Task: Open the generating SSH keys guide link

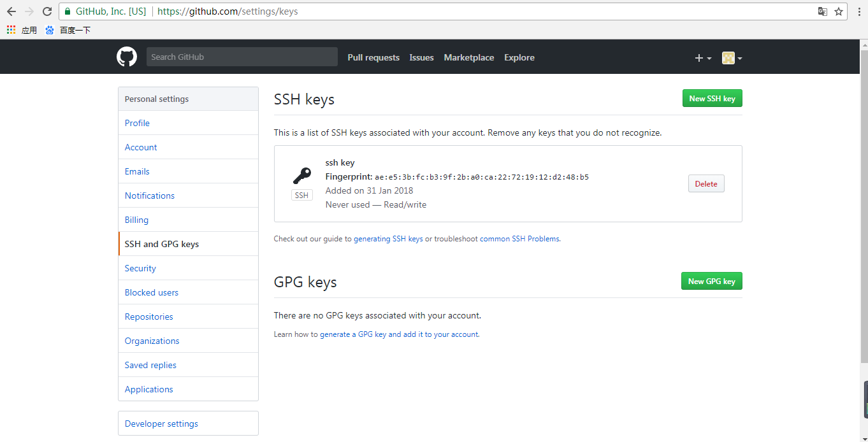Action: [x=388, y=239]
